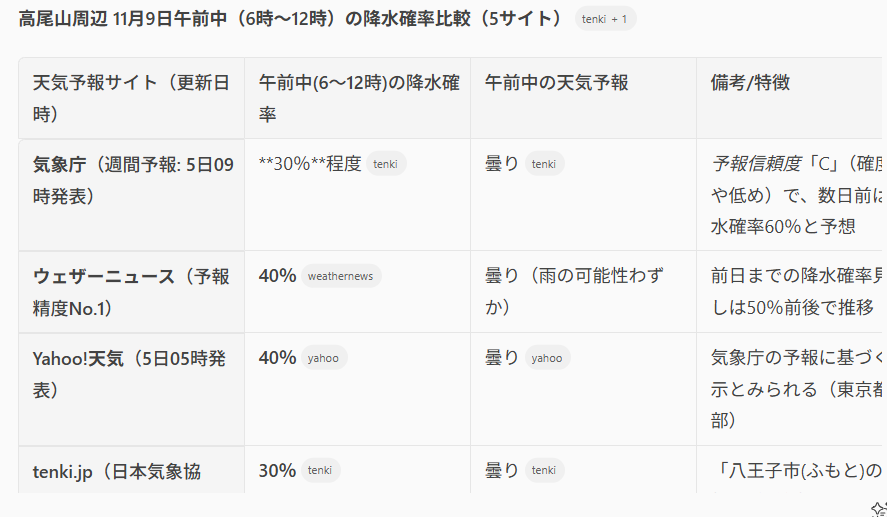Open the yahoo citation next to 40%
This screenshot has height=517, width=887.
click(x=323, y=358)
